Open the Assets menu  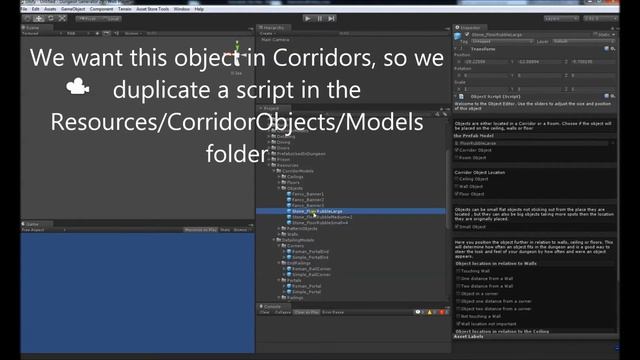50,9
